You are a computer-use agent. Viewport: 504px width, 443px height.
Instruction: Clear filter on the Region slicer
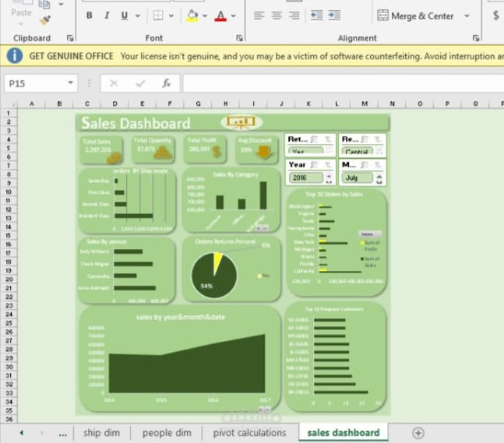(378, 139)
